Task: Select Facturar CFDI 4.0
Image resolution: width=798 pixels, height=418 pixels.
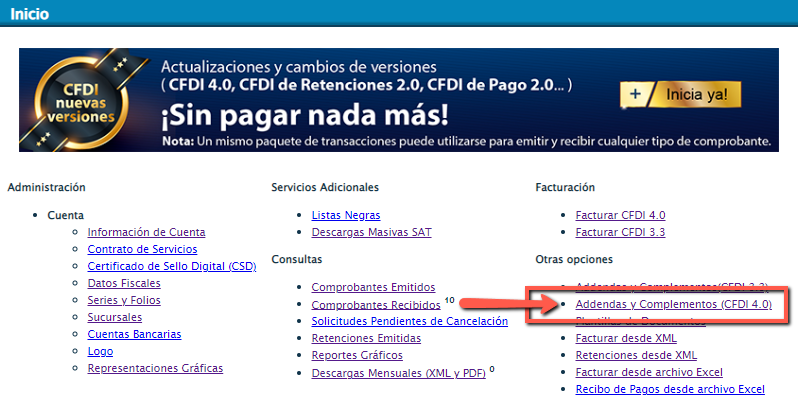Action: (620, 215)
